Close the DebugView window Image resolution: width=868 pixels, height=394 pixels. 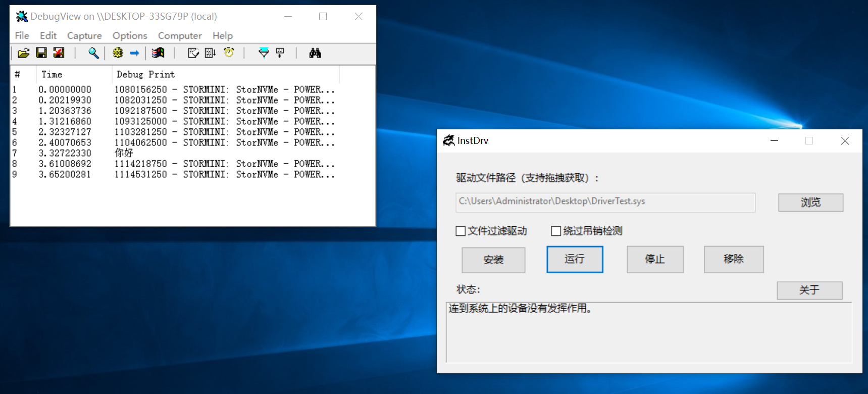(359, 16)
